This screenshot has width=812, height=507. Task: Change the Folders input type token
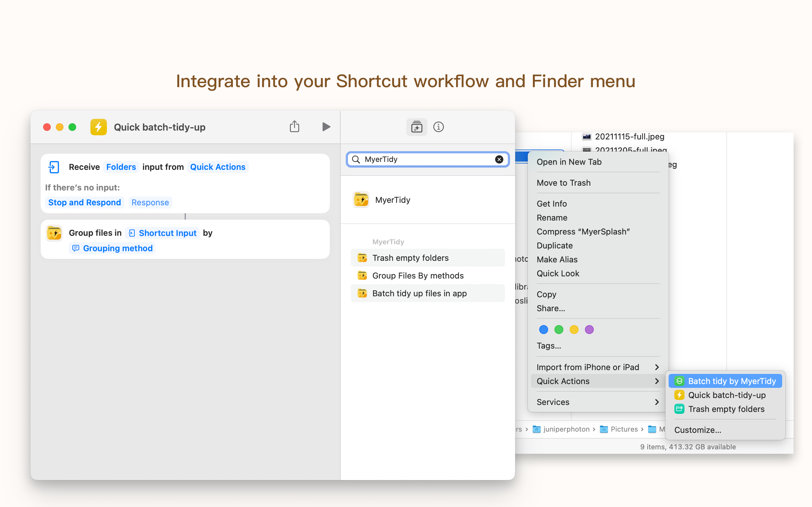[121, 167]
